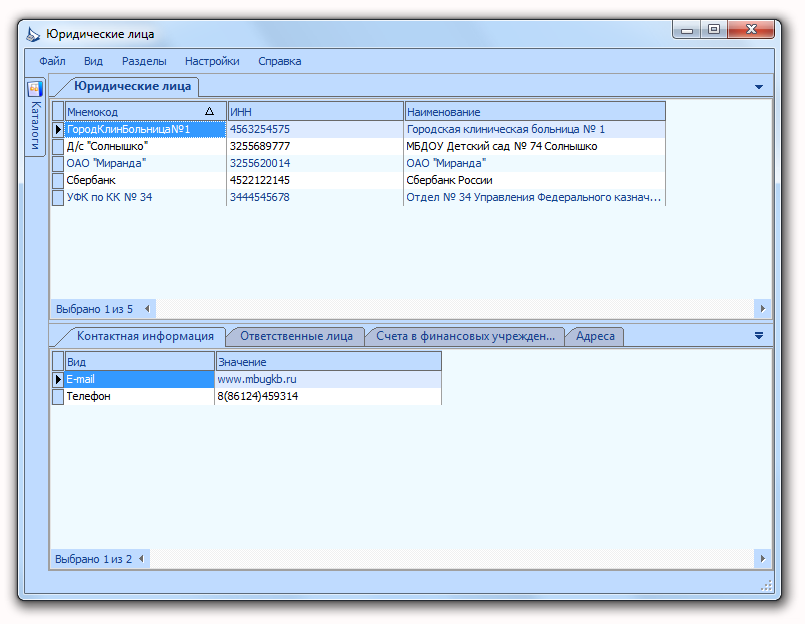Open dropdown arrow of Юридические лица panel
805x624 pixels.
click(759, 87)
